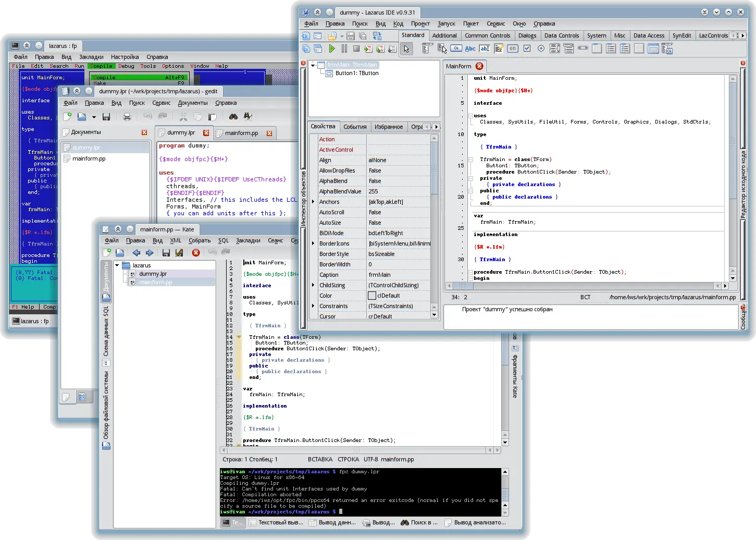Click the Kate terminal vertical scrollbar
The width and height of the screenshot is (756, 540).
[505, 492]
